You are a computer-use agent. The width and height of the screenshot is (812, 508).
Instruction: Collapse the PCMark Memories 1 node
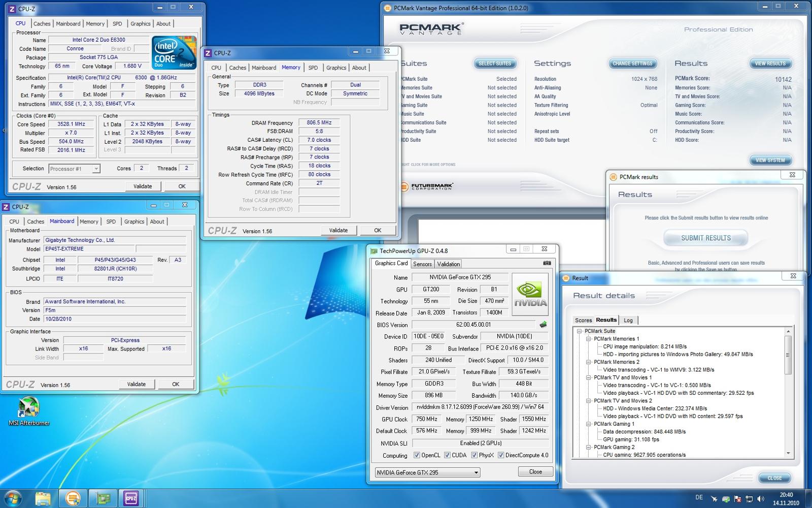pyautogui.click(x=588, y=339)
